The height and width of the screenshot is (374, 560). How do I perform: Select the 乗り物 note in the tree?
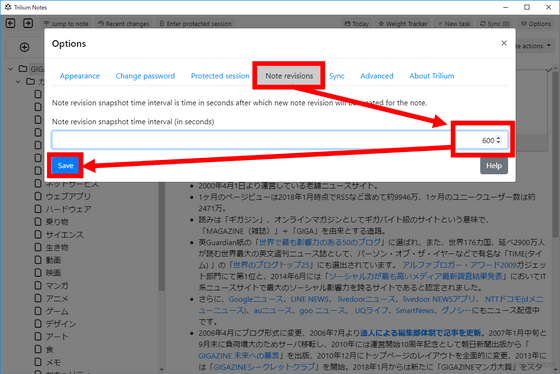point(57,222)
